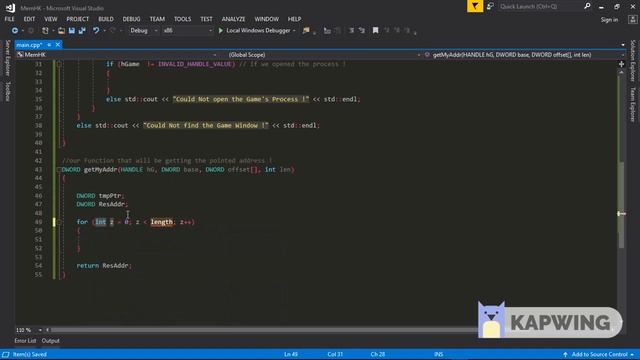This screenshot has width=640, height=360.
Task: Click the Visual Studio logo icon
Action: click(x=10, y=7)
